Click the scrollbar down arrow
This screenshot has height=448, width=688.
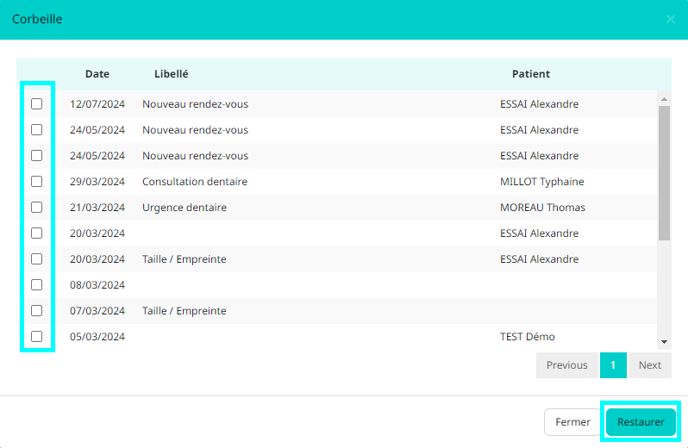tap(664, 342)
